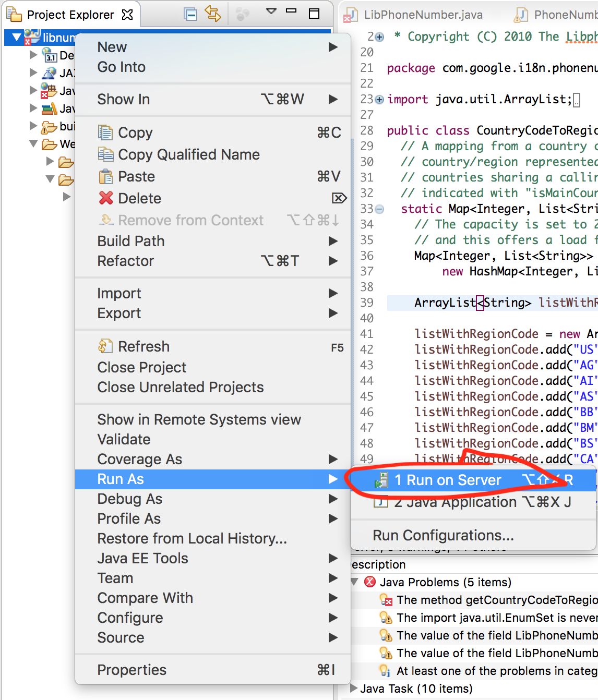Screen dimensions: 598x700
Task: Select Close Project from the context menu
Action: (141, 367)
